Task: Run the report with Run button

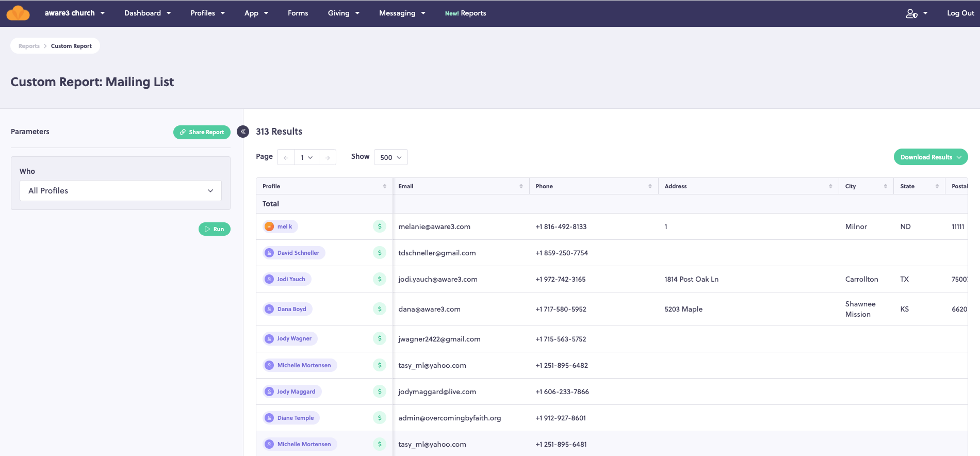Action: pyautogui.click(x=215, y=229)
